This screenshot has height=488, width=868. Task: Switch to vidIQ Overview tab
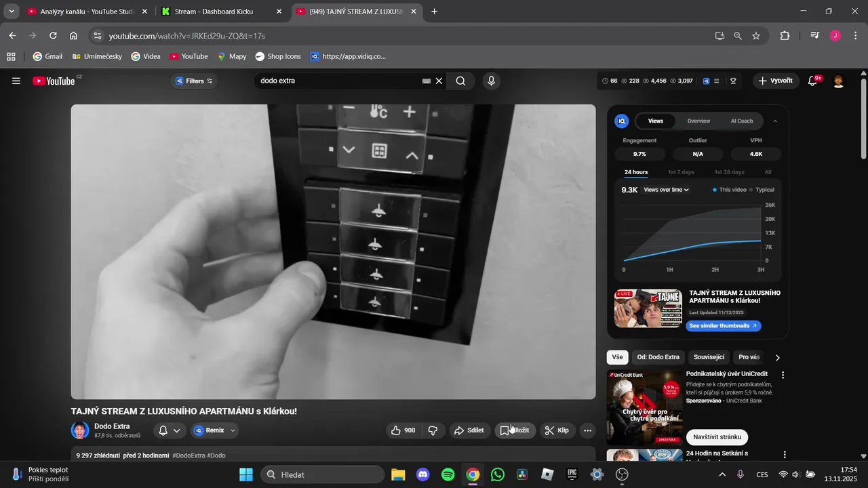tap(698, 121)
